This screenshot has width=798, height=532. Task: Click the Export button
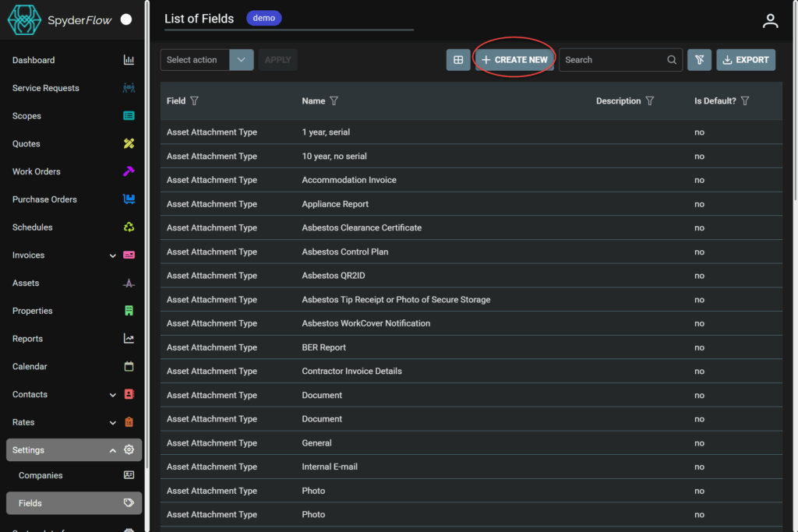pos(745,60)
